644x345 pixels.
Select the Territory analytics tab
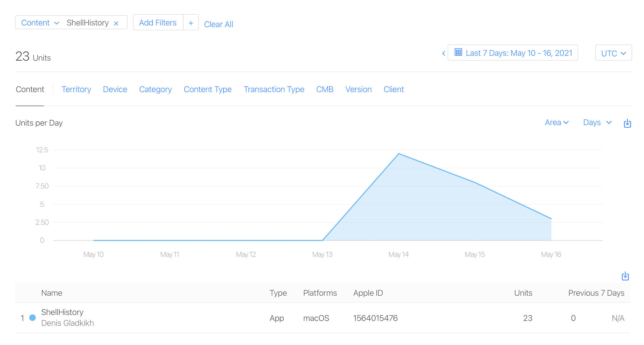(76, 89)
